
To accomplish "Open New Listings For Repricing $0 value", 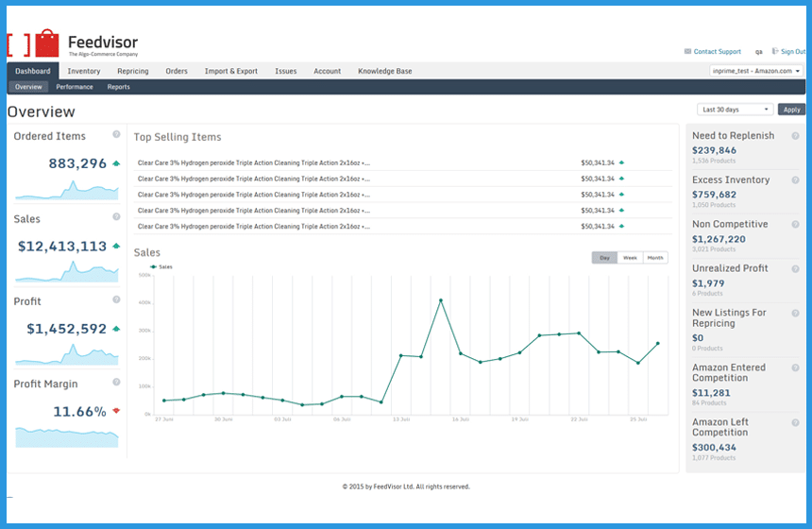I will pos(698,338).
